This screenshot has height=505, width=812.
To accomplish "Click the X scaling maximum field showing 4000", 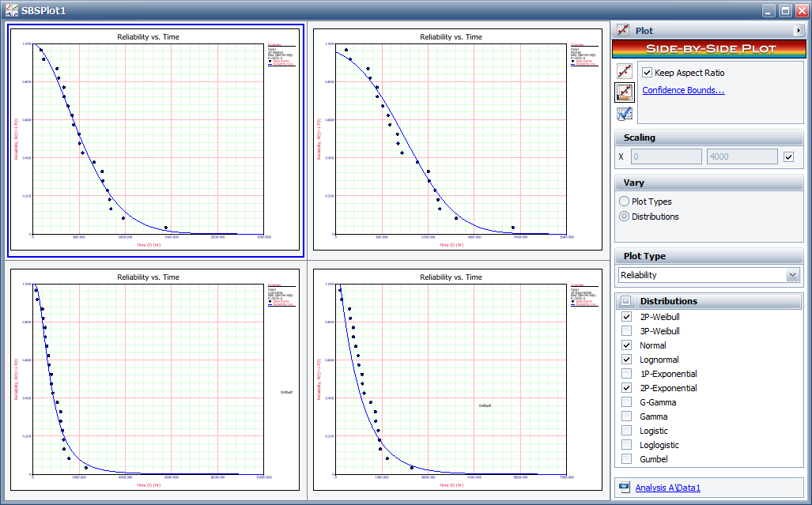I will click(x=742, y=157).
